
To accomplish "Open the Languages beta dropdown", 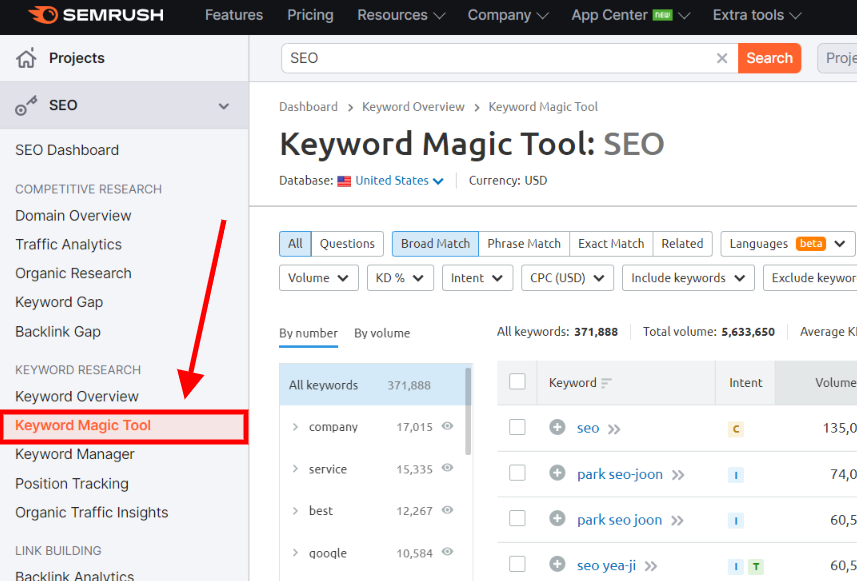I will [788, 244].
